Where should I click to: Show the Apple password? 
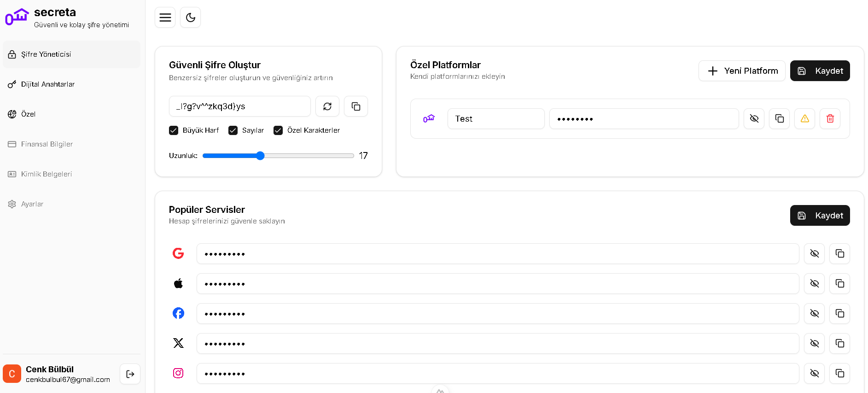(814, 284)
